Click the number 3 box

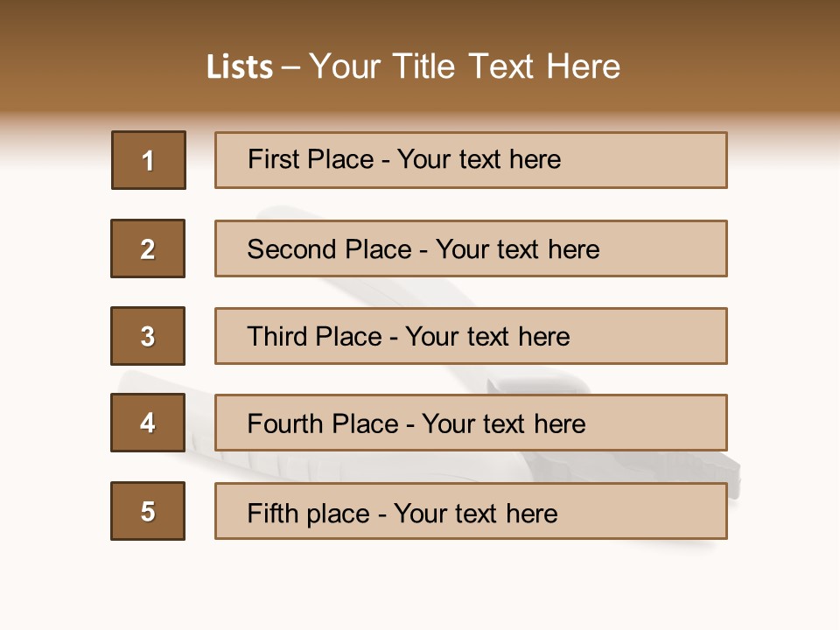[x=148, y=336]
